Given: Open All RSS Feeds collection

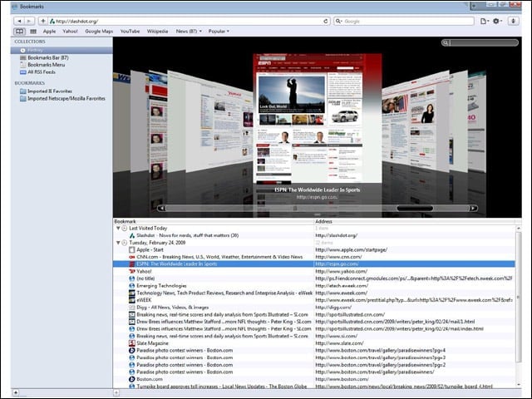Looking at the screenshot, I should 62,72.
